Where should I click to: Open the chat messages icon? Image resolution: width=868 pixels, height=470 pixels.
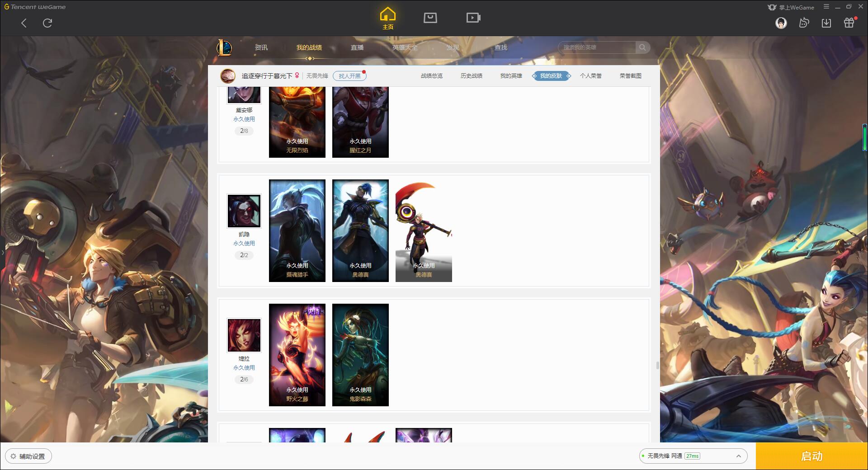804,23
